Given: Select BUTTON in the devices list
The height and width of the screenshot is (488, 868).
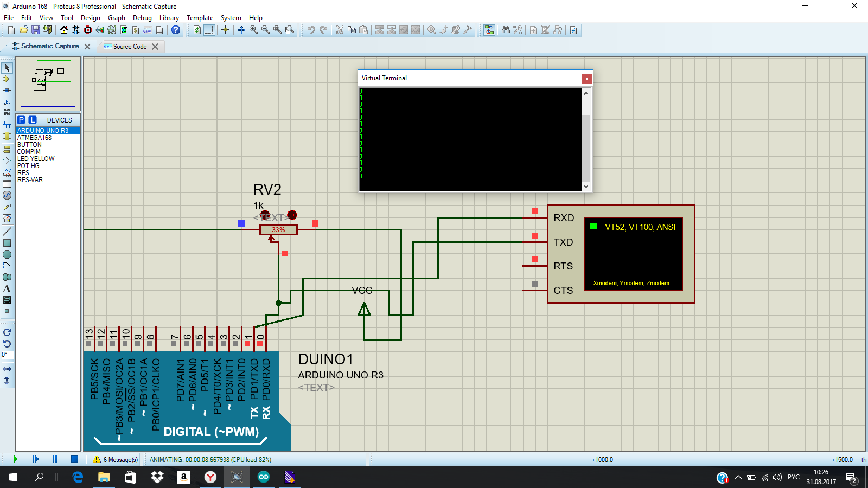Looking at the screenshot, I should pyautogui.click(x=48, y=145).
